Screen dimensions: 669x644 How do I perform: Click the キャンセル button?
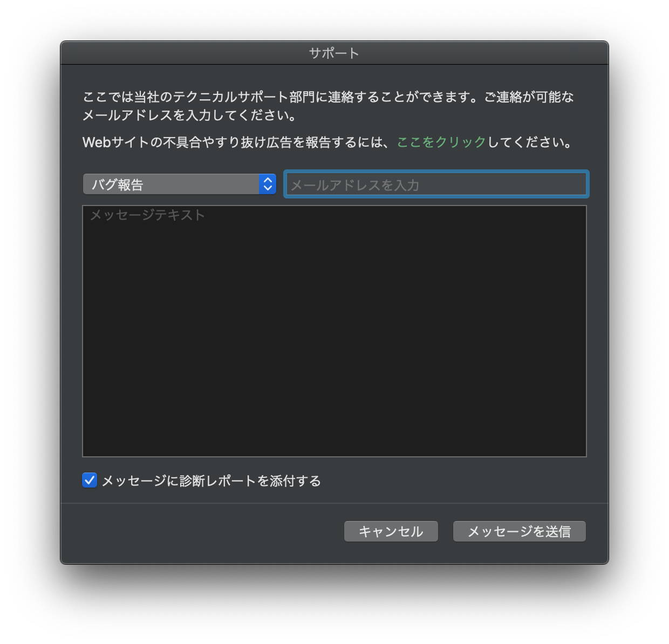point(391,531)
